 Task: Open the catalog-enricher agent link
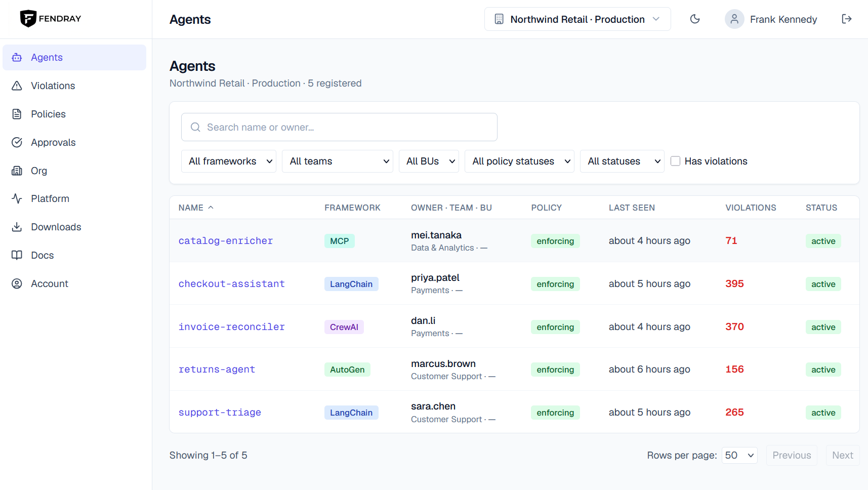pyautogui.click(x=226, y=241)
